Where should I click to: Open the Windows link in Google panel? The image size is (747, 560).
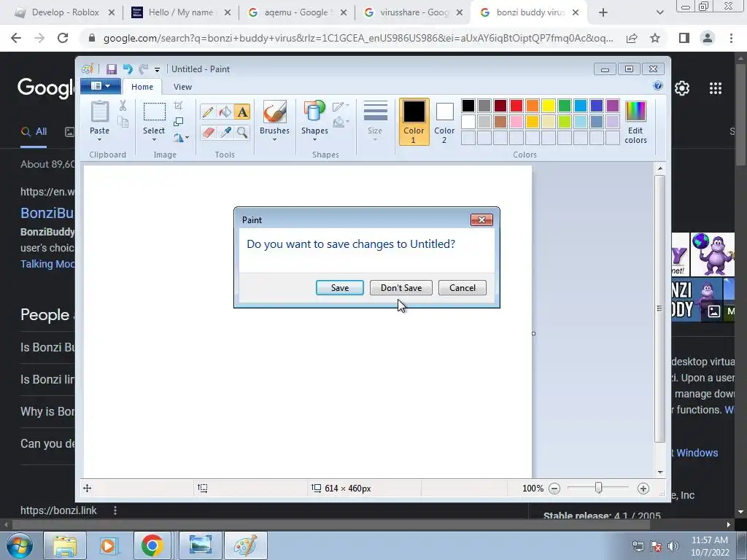click(697, 453)
